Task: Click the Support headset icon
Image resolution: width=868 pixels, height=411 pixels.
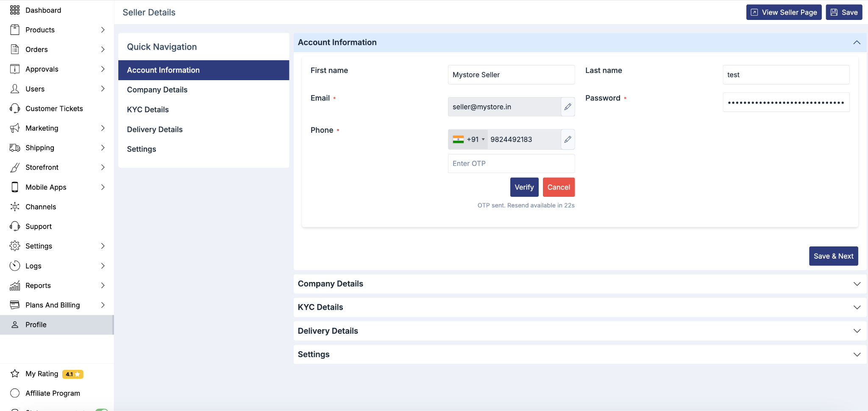Action: click(15, 226)
